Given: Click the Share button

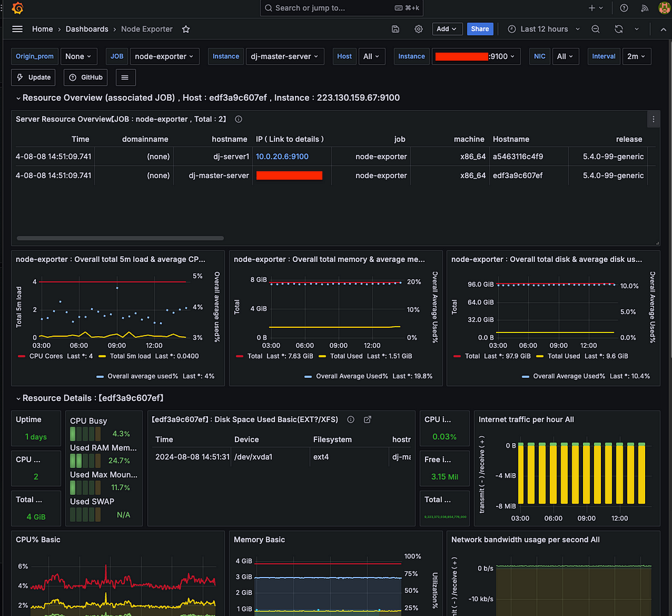Looking at the screenshot, I should (479, 29).
